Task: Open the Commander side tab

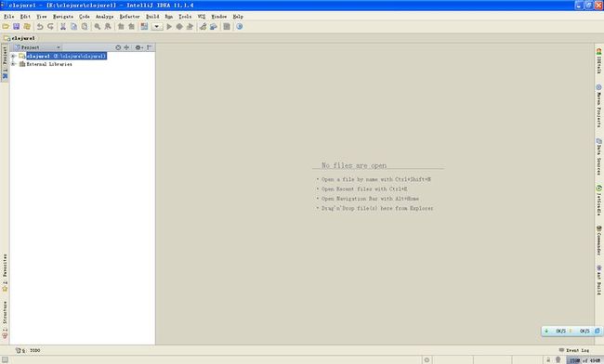Action: click(599, 240)
